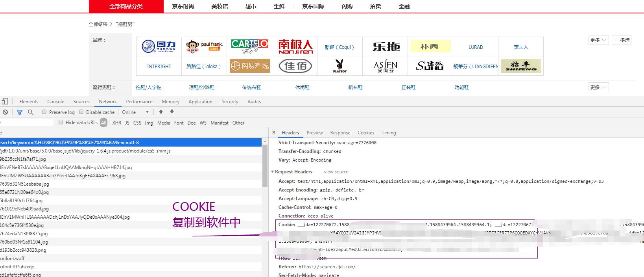Select the 乐拖 brand logo
The width and height of the screenshot is (644, 277).
point(386,47)
